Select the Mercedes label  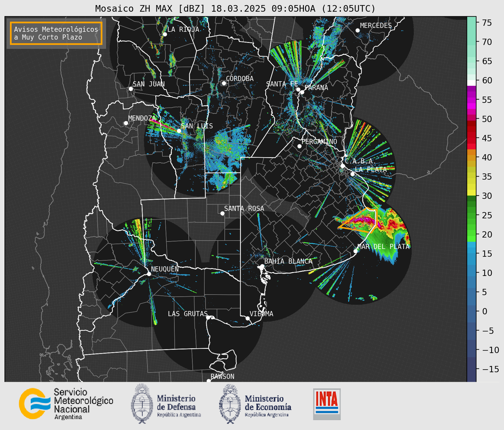376,26
